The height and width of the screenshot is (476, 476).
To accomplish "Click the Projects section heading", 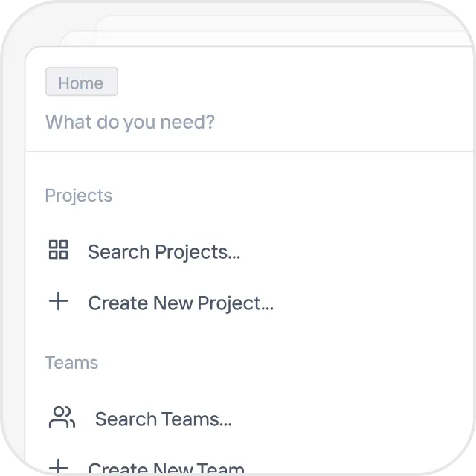I will [x=78, y=196].
